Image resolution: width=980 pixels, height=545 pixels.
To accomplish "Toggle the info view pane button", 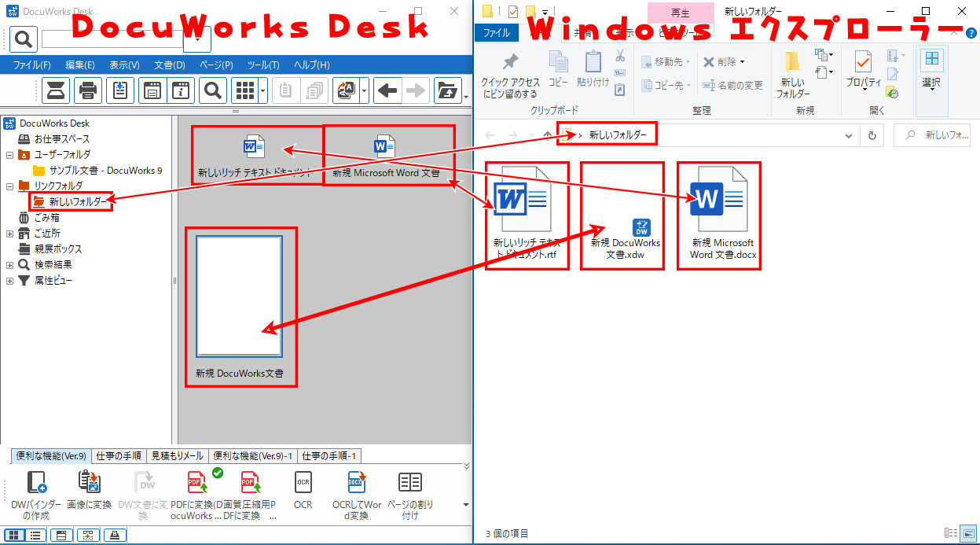I will point(60,536).
